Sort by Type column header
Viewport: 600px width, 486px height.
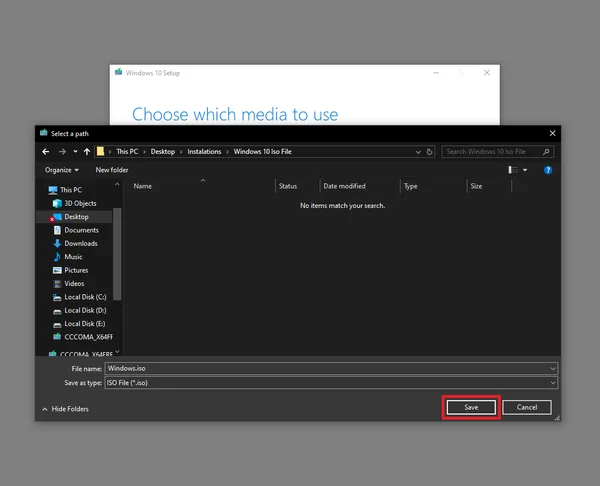pyautogui.click(x=411, y=186)
